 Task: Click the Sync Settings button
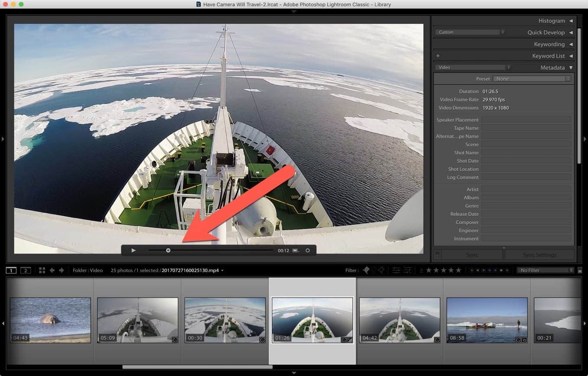click(539, 255)
